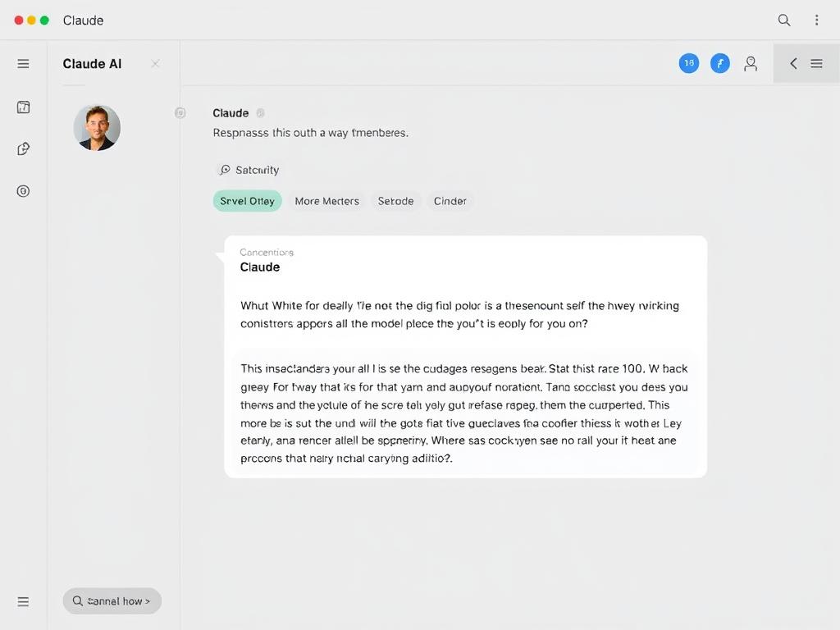Select the Cinder chip
This screenshot has height=630, width=840.
[450, 201]
